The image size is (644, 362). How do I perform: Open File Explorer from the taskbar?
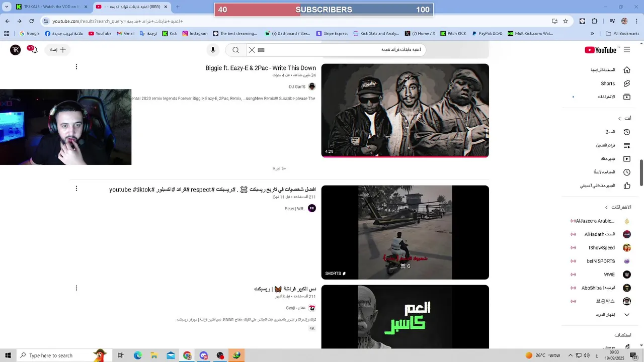click(154, 355)
